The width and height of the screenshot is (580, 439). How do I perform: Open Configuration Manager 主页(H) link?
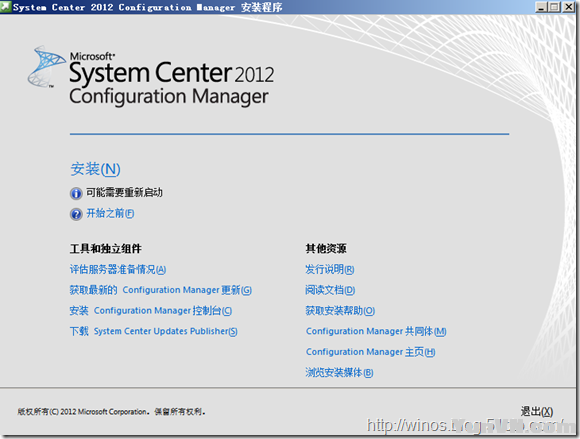click(370, 352)
